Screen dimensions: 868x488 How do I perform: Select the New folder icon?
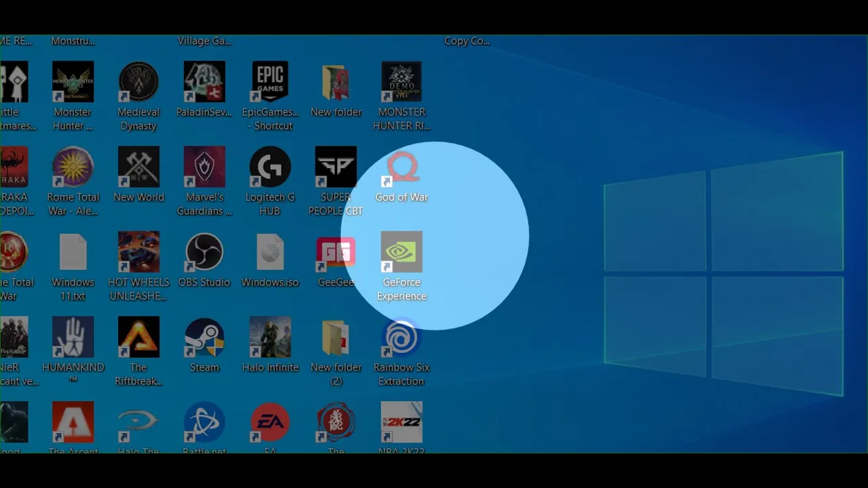(336, 82)
